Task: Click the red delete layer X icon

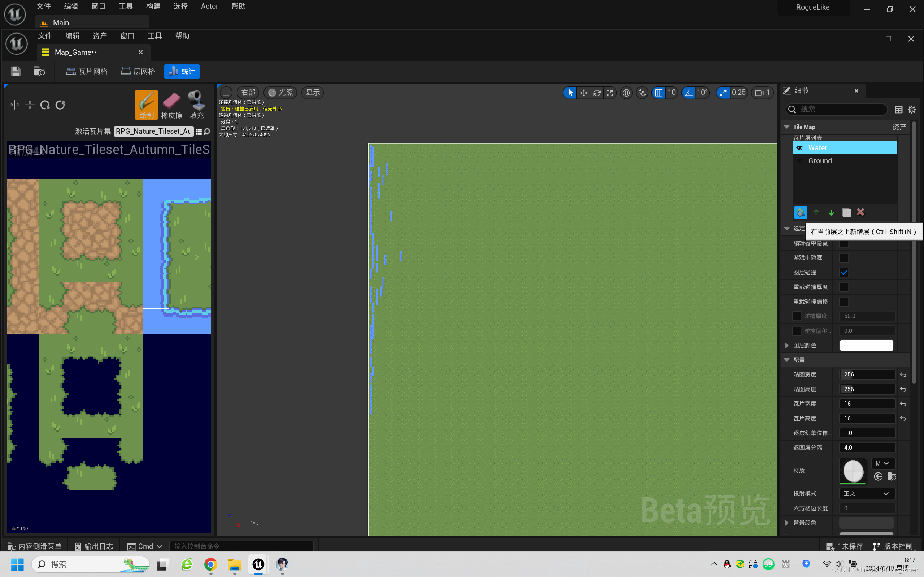Action: tap(860, 212)
